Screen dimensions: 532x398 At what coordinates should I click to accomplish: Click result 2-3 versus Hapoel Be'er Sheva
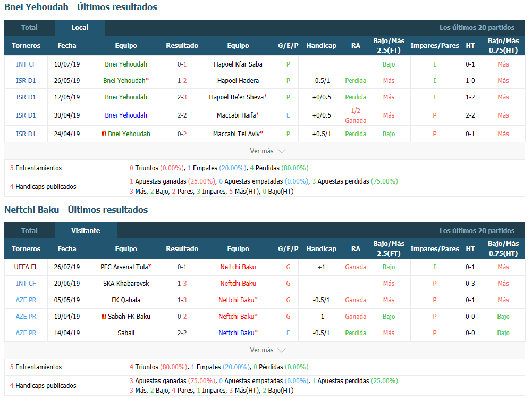click(x=182, y=97)
